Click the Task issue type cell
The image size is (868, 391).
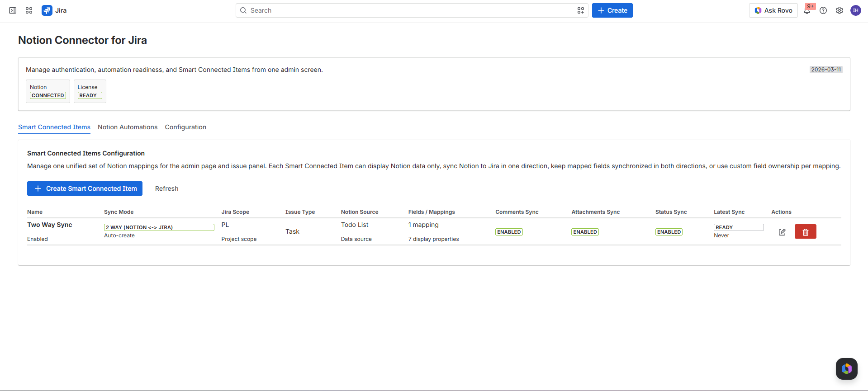(293, 231)
